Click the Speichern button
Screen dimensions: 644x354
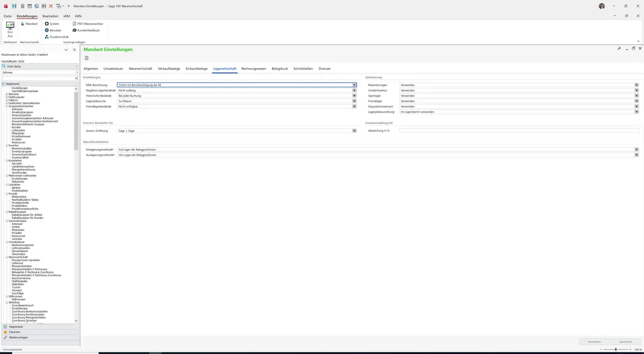point(625,341)
